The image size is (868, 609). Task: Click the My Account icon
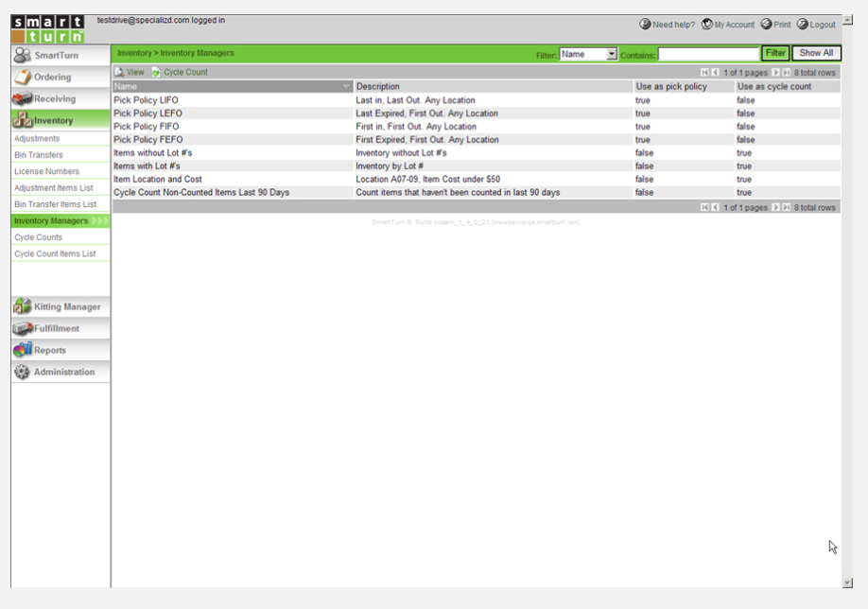point(707,24)
